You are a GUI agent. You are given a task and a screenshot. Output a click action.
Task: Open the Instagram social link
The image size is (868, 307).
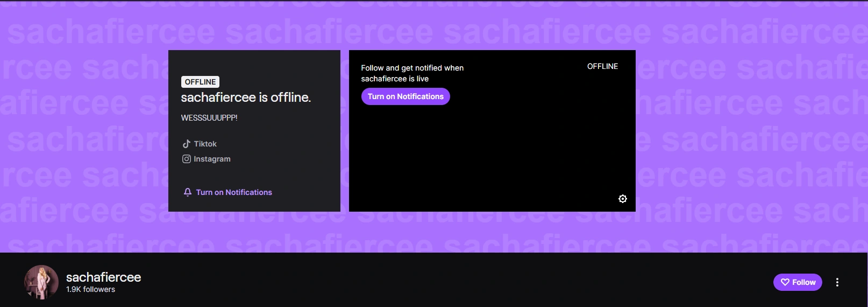tap(207, 159)
